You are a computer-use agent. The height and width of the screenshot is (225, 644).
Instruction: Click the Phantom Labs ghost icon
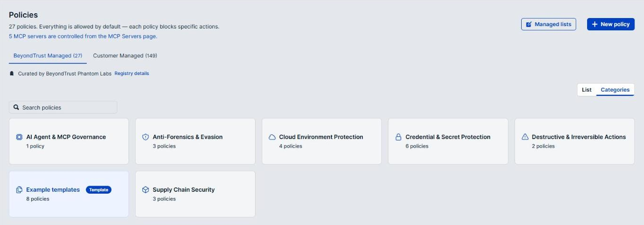point(12,74)
